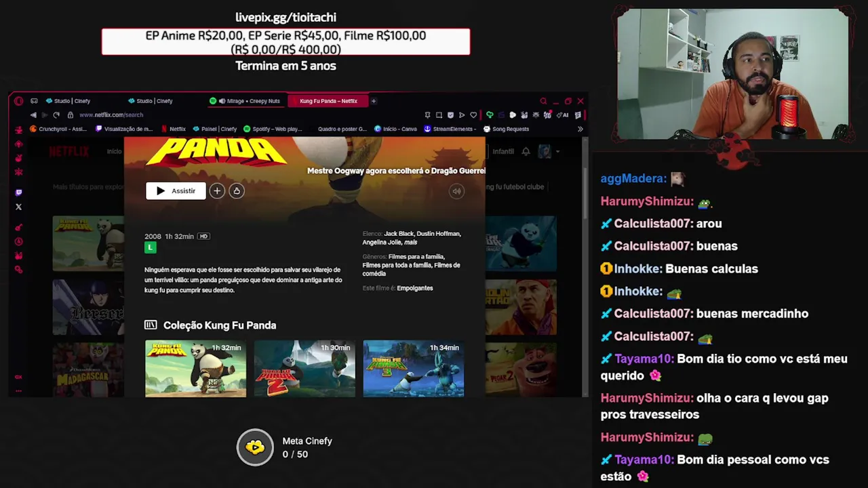This screenshot has height=488, width=868.
Task: Open Madagascar thumbnail in search results
Action: pos(88,370)
